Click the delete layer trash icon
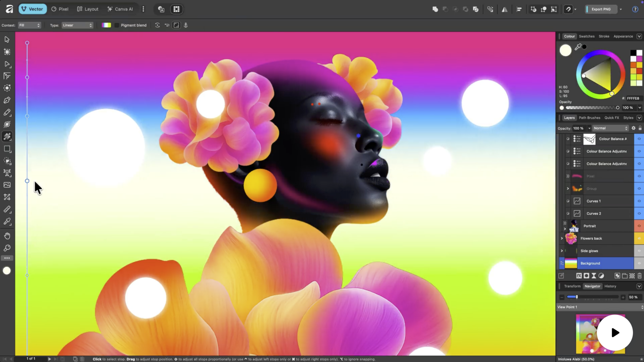This screenshot has width=644, height=362. [x=639, y=276]
